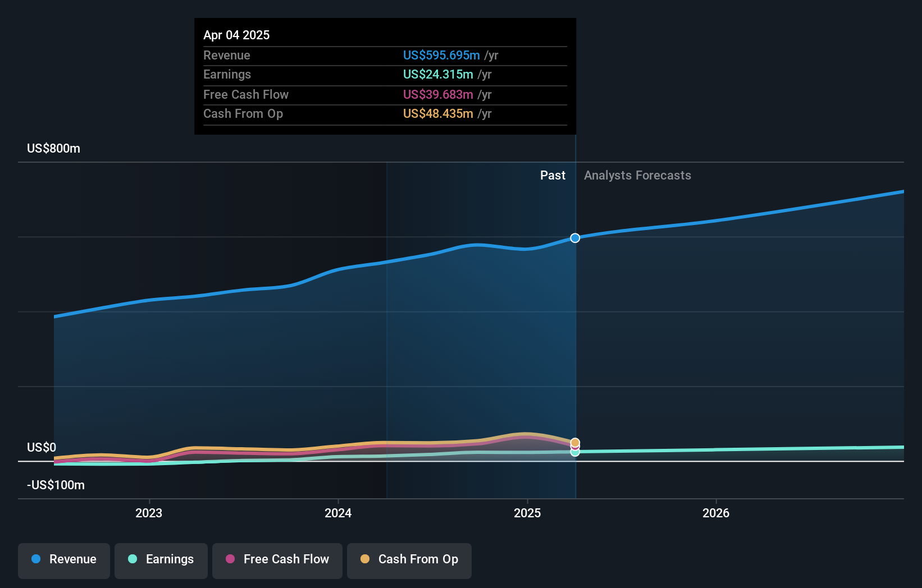
Task: Toggle the Revenue series visibility
Action: pyautogui.click(x=63, y=559)
